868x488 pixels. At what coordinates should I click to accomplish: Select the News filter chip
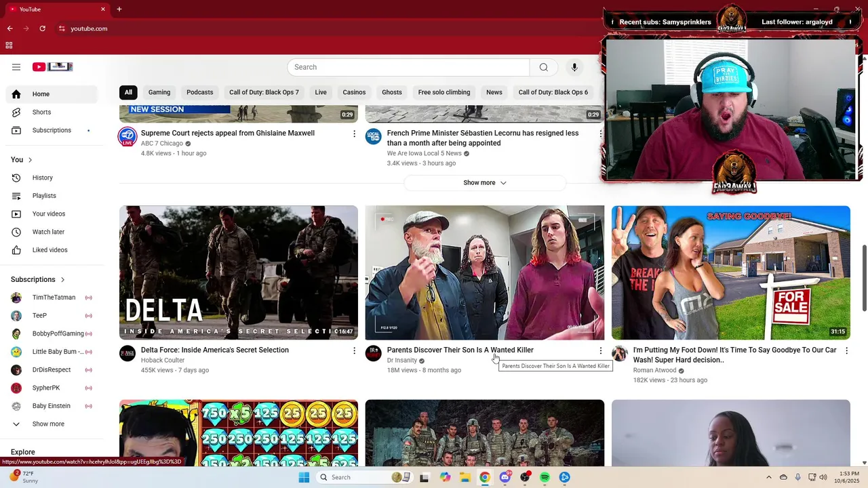[x=494, y=92]
